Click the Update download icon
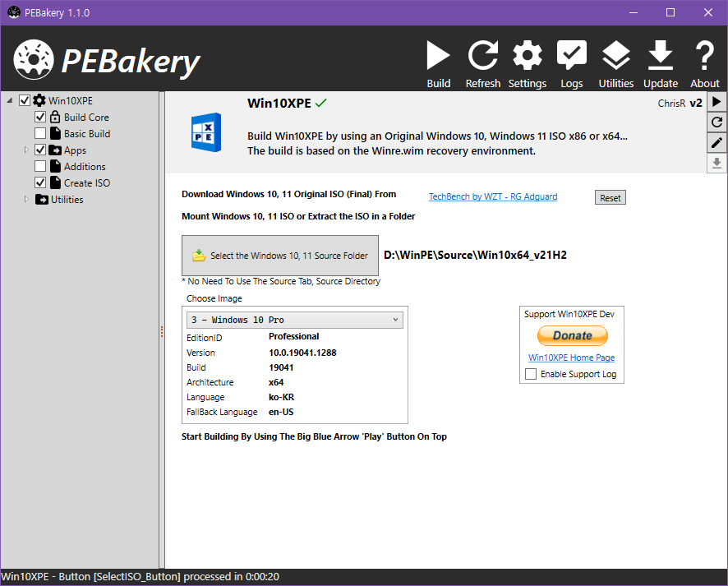 coord(661,56)
